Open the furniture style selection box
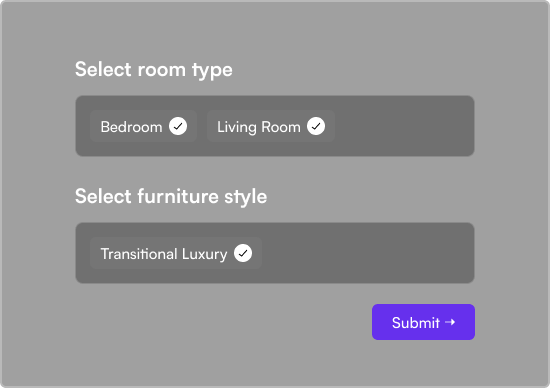 pyautogui.click(x=275, y=253)
